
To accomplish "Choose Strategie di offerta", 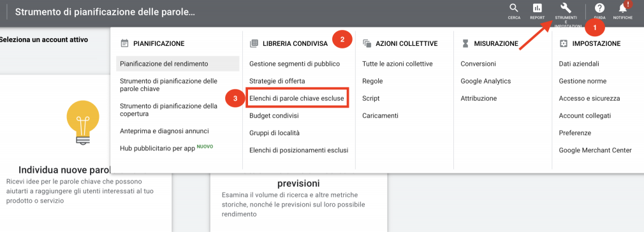I will click(277, 82).
